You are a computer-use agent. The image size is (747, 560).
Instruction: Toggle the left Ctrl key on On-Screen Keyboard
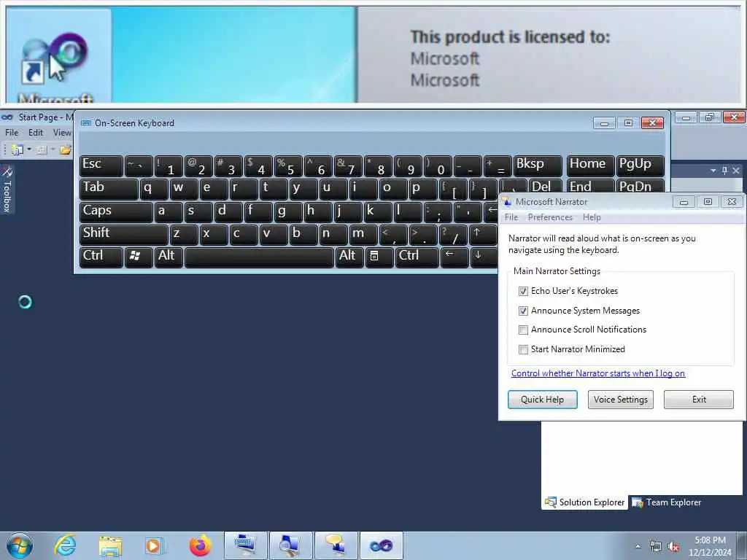pos(101,257)
